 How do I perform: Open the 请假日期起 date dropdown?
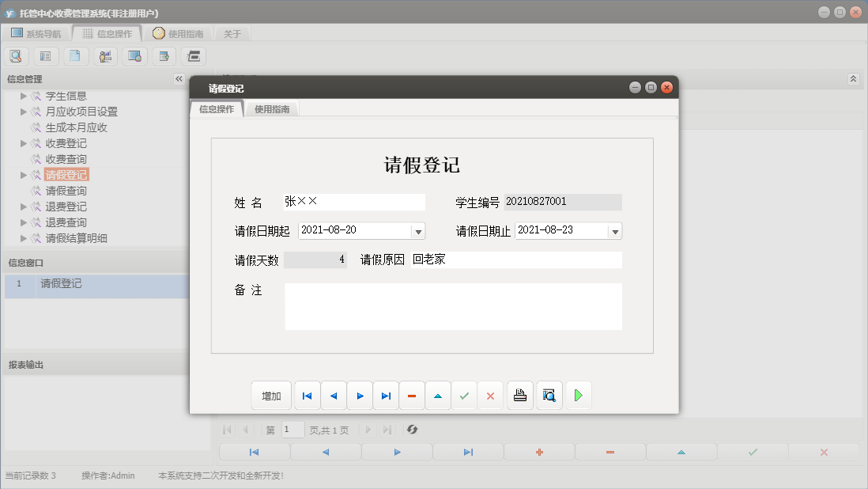tap(417, 230)
